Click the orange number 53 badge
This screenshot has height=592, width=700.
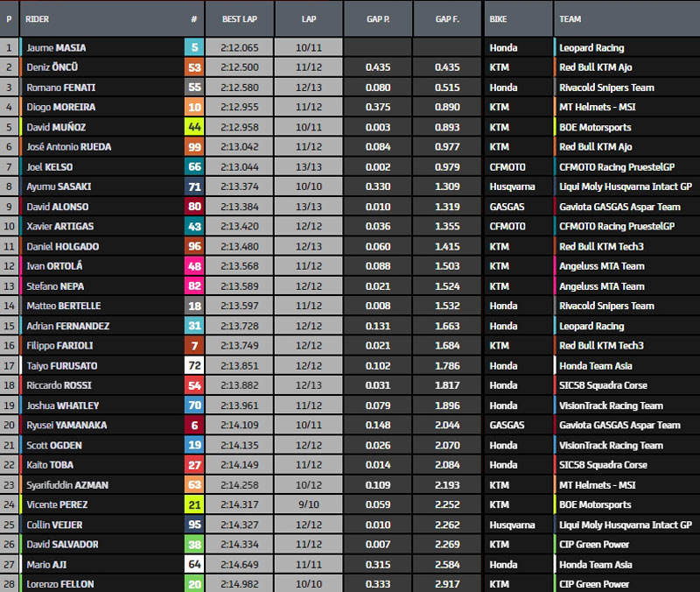pyautogui.click(x=193, y=67)
